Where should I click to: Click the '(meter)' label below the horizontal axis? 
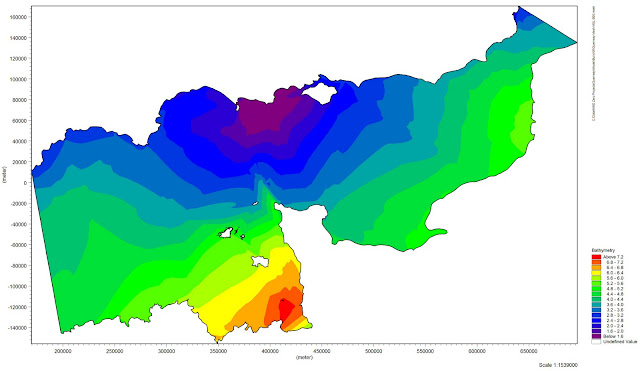click(x=304, y=357)
